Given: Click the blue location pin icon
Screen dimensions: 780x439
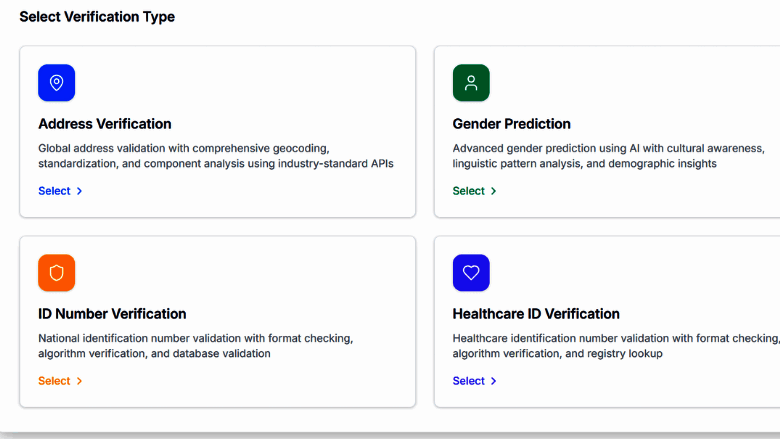Looking at the screenshot, I should pyautogui.click(x=57, y=83).
